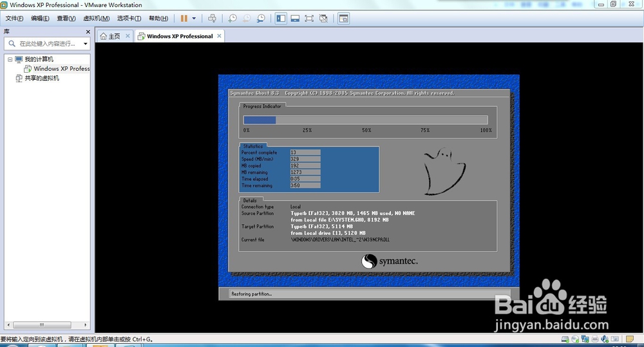Click the 'Restoring partition...' status text
The width and height of the screenshot is (644, 347).
click(251, 294)
